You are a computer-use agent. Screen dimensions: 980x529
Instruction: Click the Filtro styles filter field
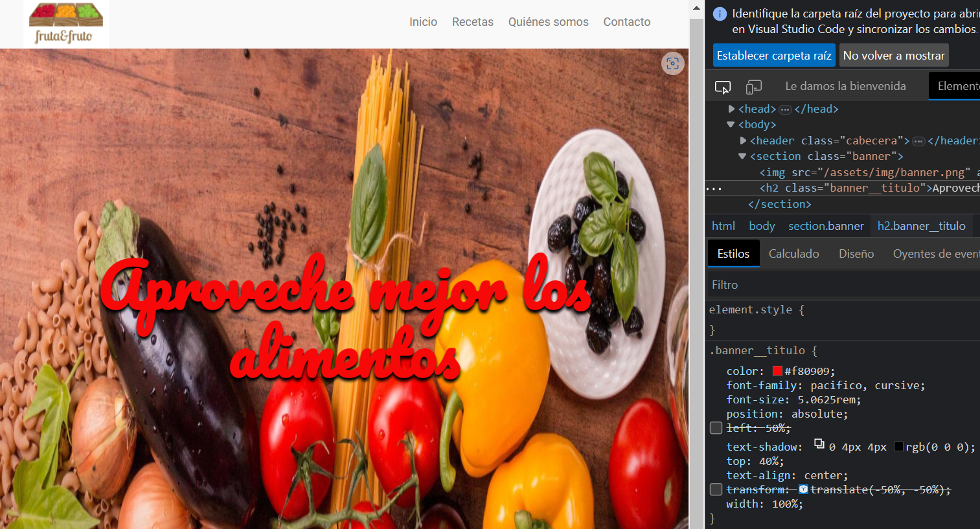point(842,285)
